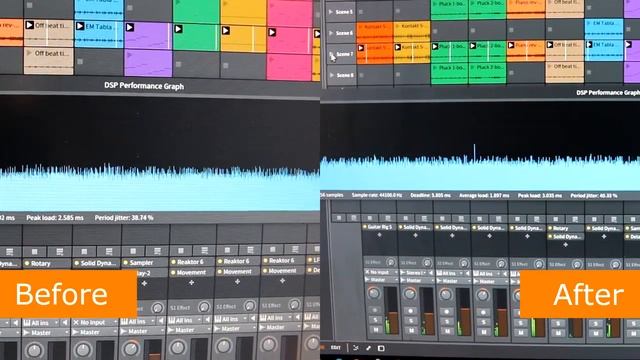Screen dimensions: 640x360
Task: Toggle Guitar Rig 5 device power dot
Action: [365, 227]
